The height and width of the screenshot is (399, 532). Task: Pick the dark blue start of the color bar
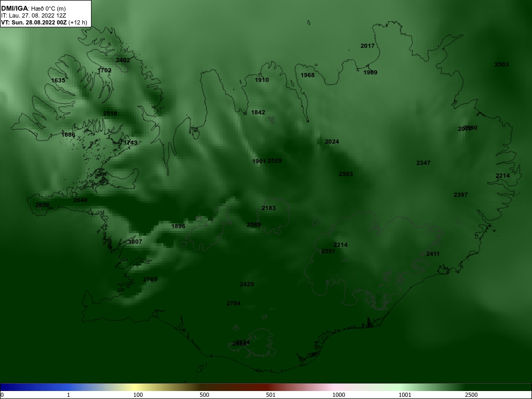click(x=7, y=387)
